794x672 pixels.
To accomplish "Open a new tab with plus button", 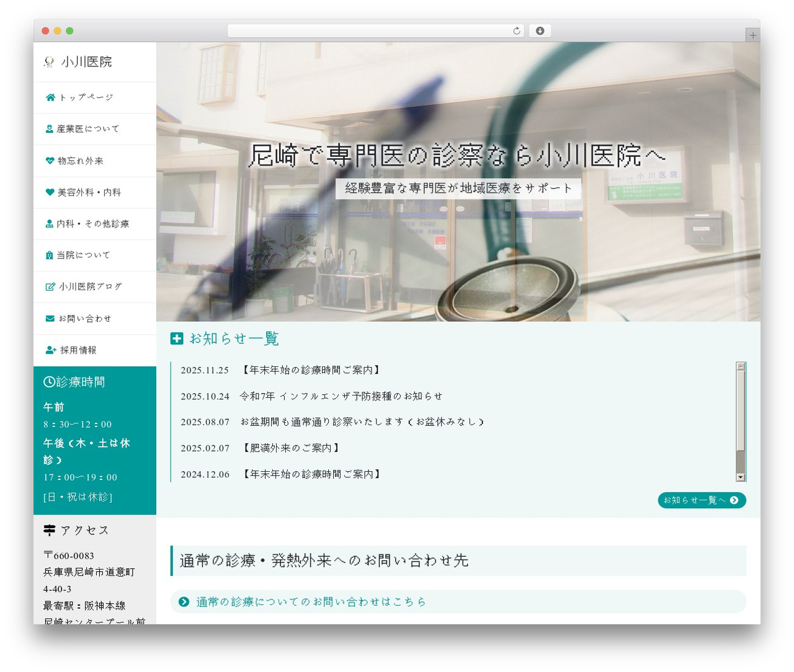I will (753, 35).
